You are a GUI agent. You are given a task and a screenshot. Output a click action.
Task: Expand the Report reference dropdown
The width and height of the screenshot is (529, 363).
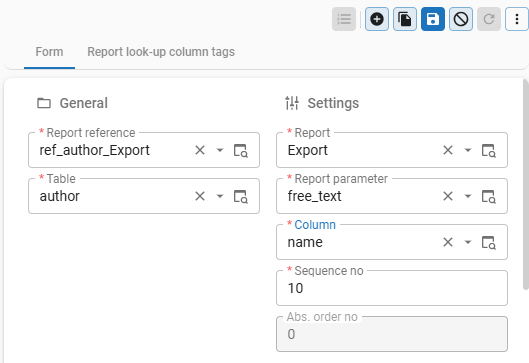coord(220,150)
